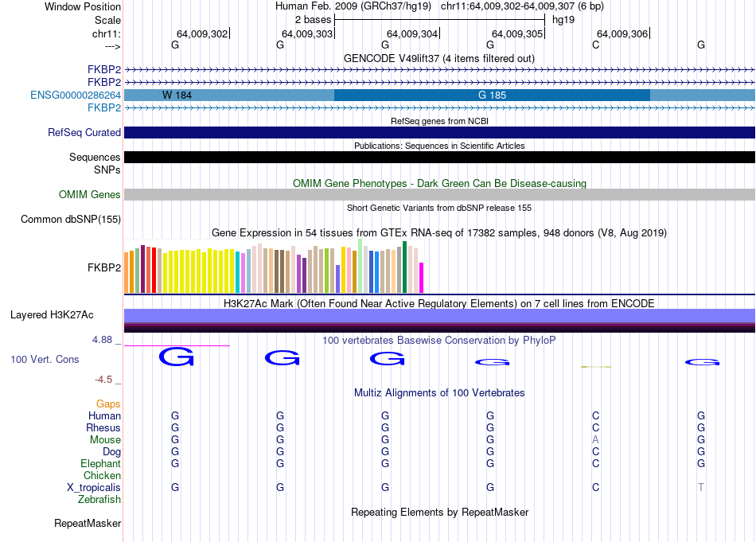Select the Human alignment row label
Screen dimensions: 756x542
click(x=104, y=415)
